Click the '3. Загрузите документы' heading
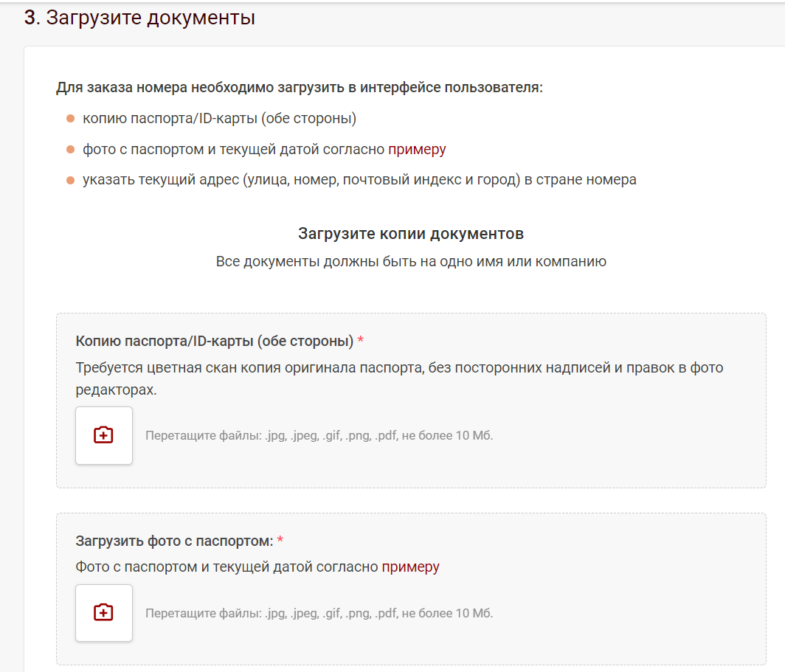 pos(139,18)
